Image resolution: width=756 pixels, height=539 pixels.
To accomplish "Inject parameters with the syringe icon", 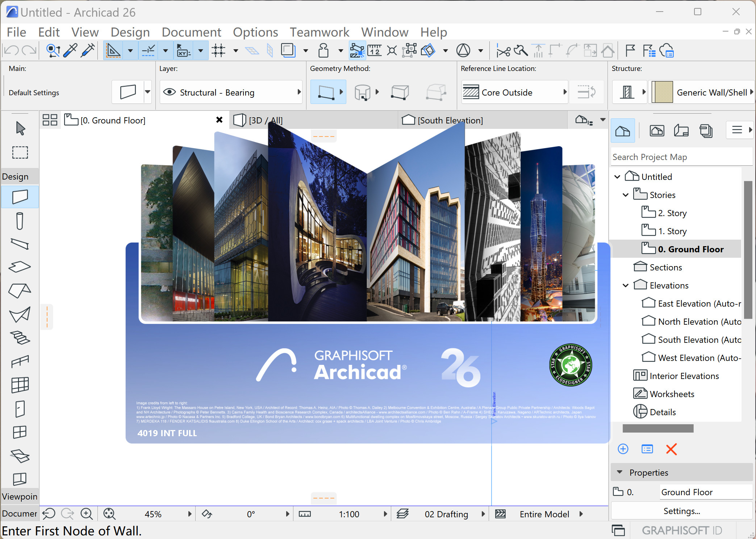I will pyautogui.click(x=88, y=50).
